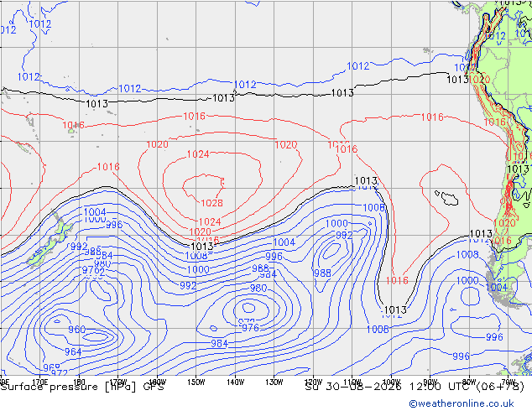Click the 996 label beside the 1004 near New Zealand
Viewport: 532px width, 411px height.
114,225
